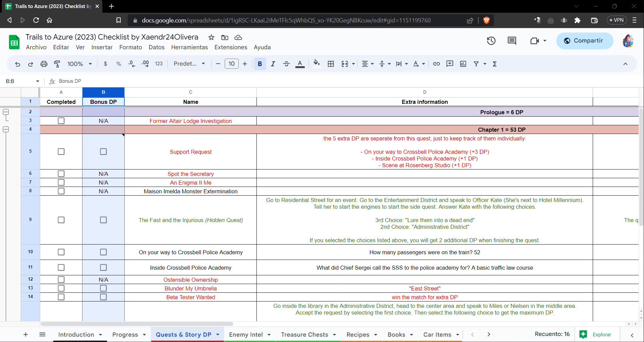Screen dimensions: 644x342
Task: Open the functions sigma menu
Action: click(x=495, y=64)
